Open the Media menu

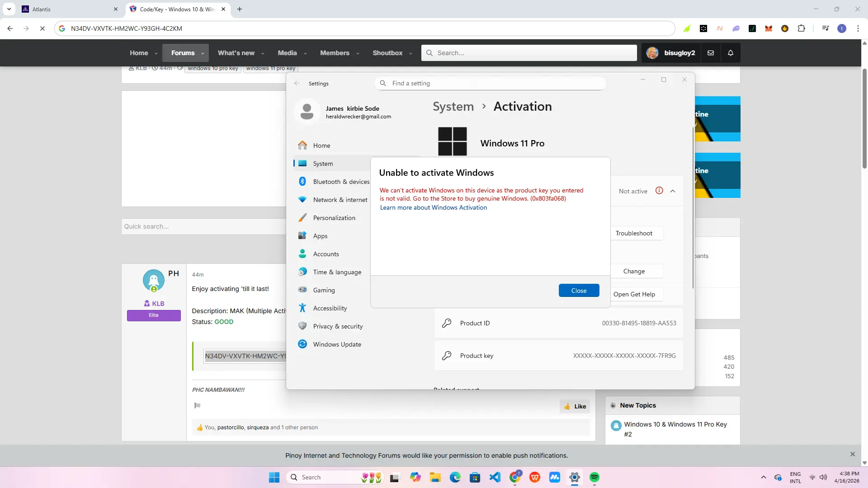pyautogui.click(x=287, y=53)
